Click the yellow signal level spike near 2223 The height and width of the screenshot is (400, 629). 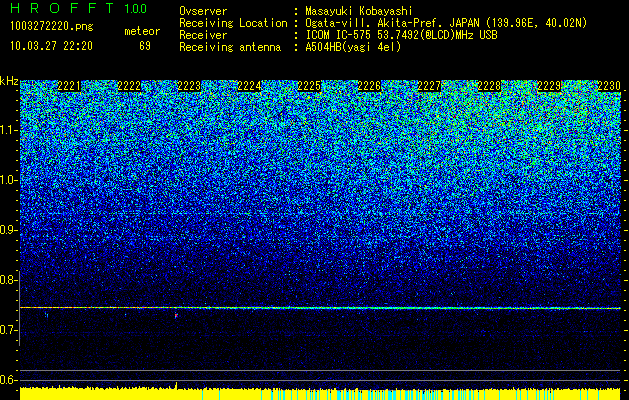click(x=177, y=385)
